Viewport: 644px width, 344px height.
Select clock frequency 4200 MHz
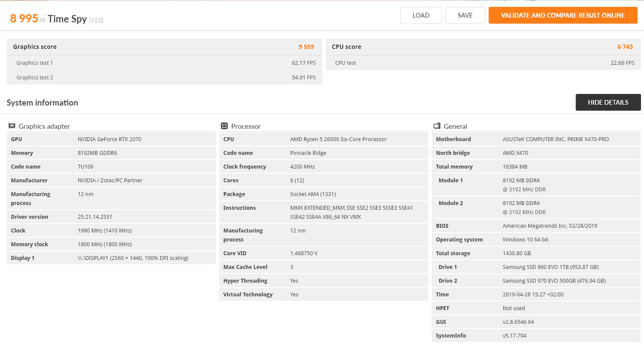(303, 166)
